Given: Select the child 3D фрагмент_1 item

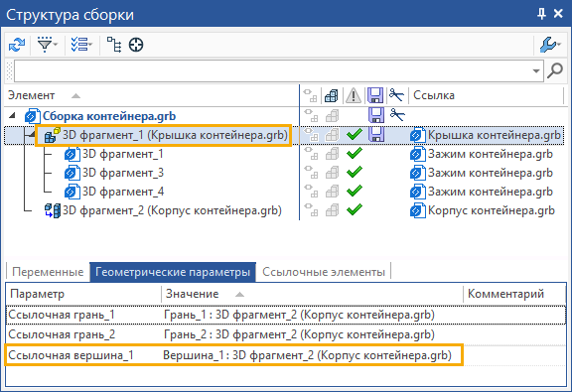Looking at the screenshot, I should click(122, 154).
